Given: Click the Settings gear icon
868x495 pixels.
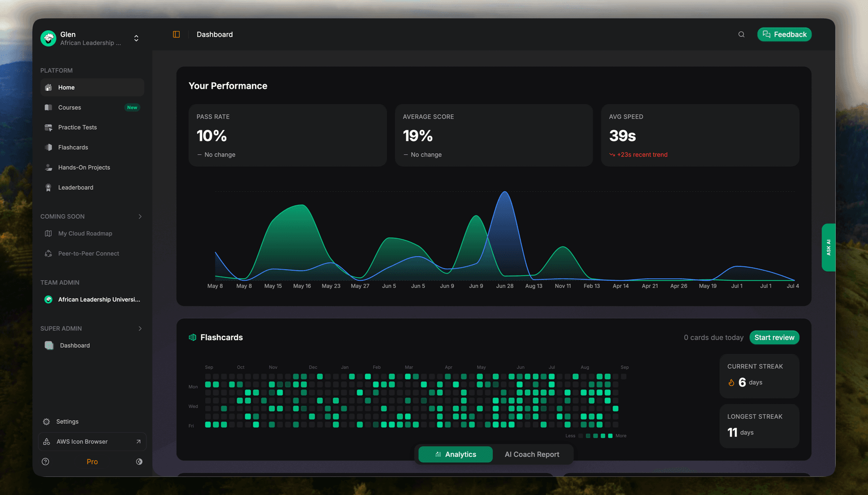Looking at the screenshot, I should 46,422.
